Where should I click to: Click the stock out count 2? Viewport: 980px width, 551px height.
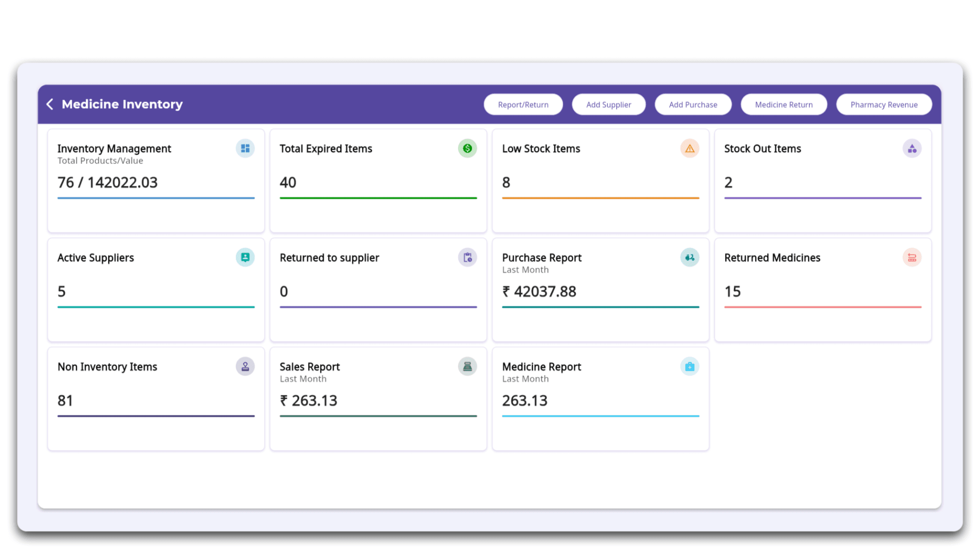729,183
